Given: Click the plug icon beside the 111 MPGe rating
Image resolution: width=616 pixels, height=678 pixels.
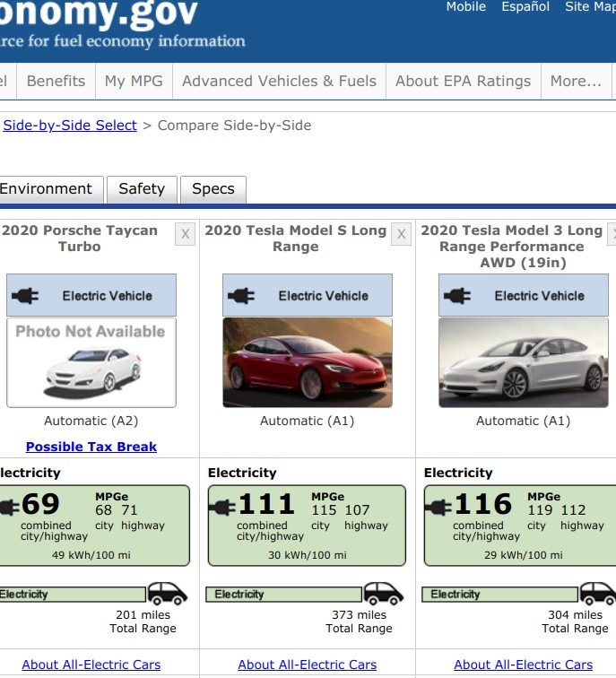Looking at the screenshot, I should (x=222, y=507).
